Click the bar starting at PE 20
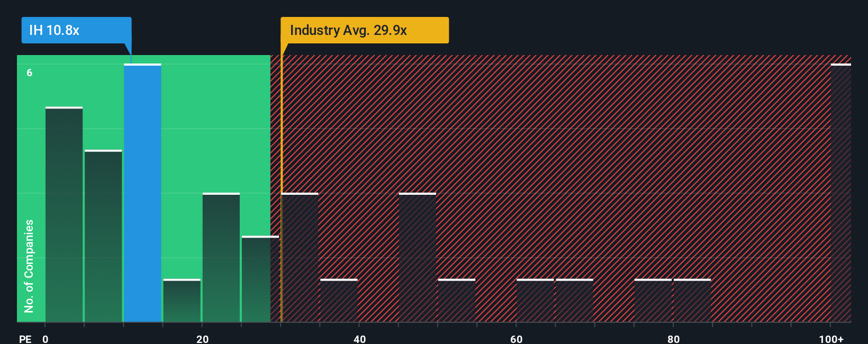The image size is (868, 344). (221, 257)
